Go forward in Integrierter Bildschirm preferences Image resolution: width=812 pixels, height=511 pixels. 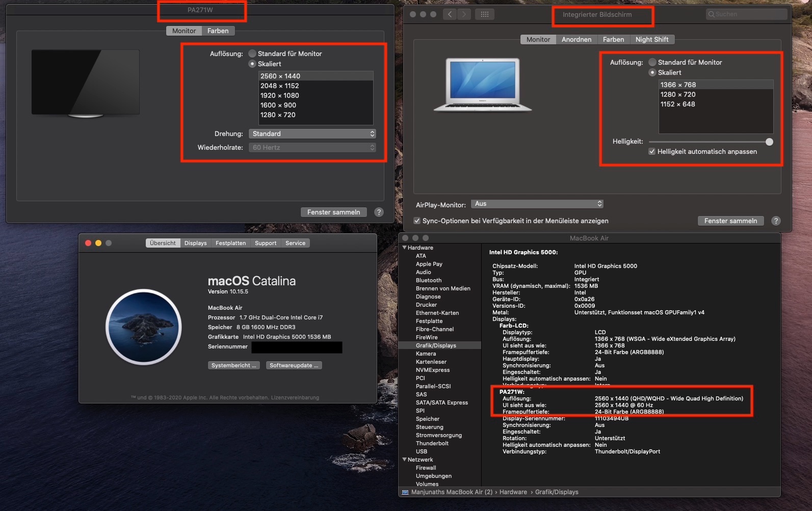[464, 14]
